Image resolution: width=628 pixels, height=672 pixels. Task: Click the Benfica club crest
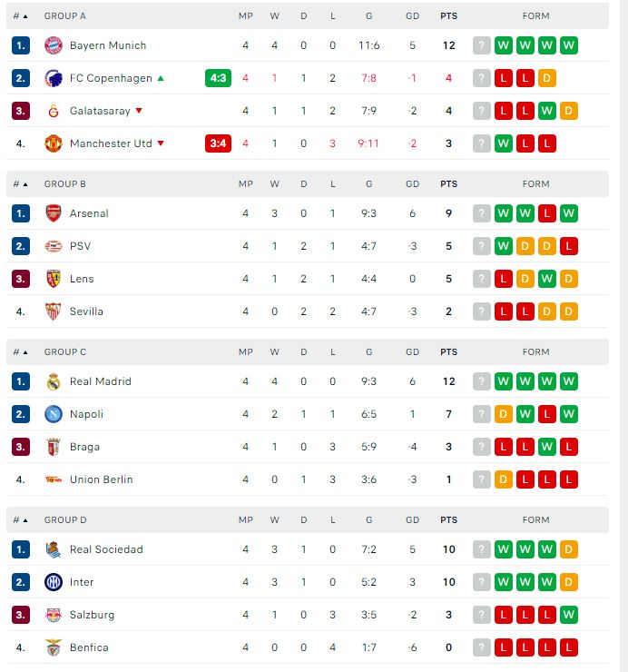[53, 647]
